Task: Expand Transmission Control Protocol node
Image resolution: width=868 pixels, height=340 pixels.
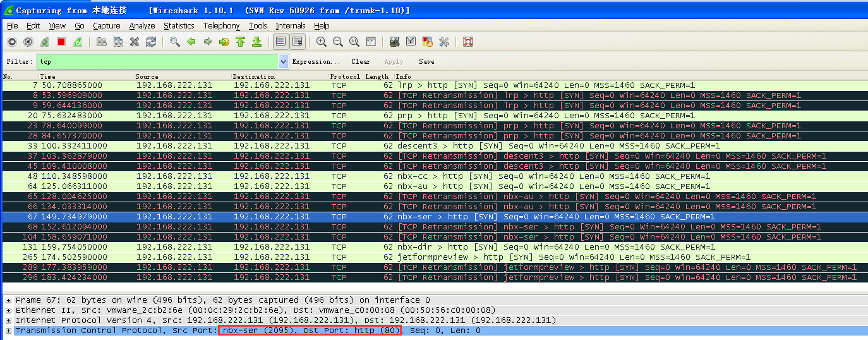Action: click(8, 331)
